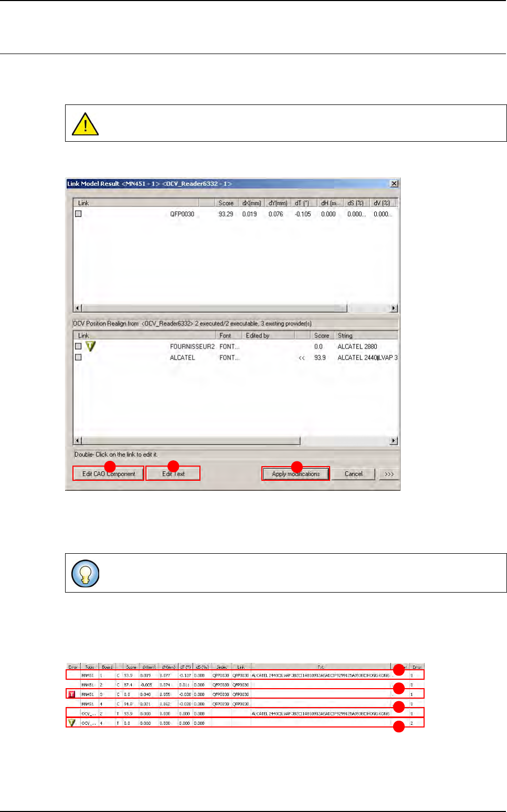Click the dY(mm) column header in dialog
The height and width of the screenshot is (812, 507).
278,203
